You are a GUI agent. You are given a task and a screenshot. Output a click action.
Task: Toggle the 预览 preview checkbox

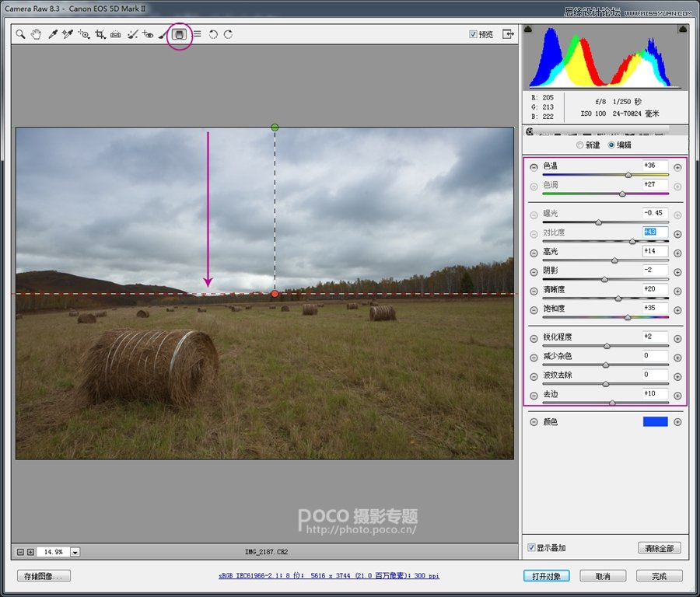pyautogui.click(x=474, y=34)
